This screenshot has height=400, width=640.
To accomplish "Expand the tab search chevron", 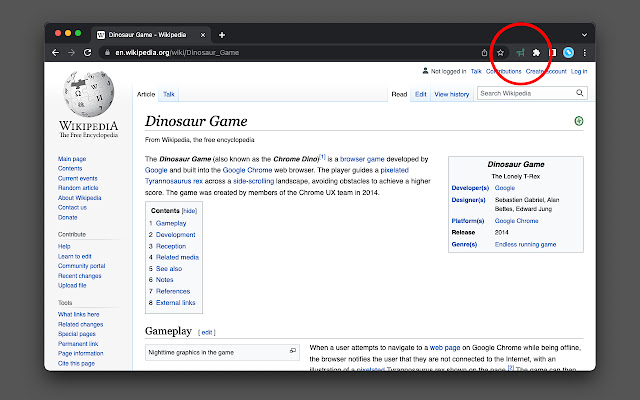I will coord(584,35).
